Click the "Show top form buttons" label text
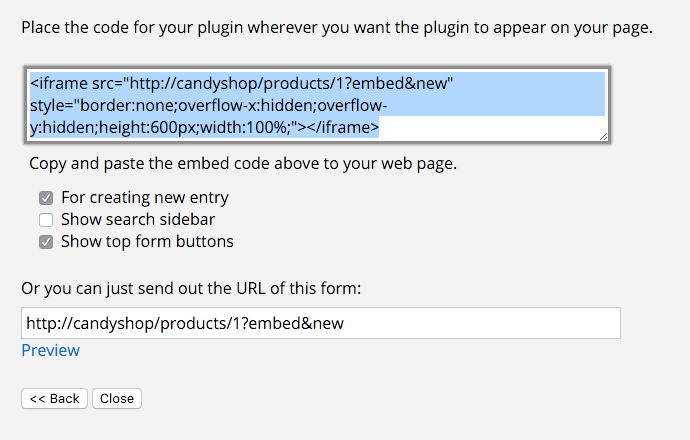 (147, 242)
